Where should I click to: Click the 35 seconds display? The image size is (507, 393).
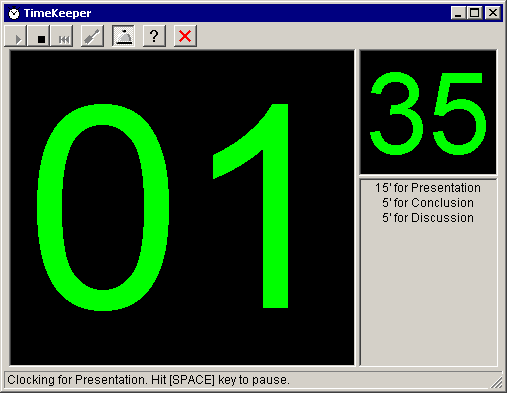[x=428, y=112]
